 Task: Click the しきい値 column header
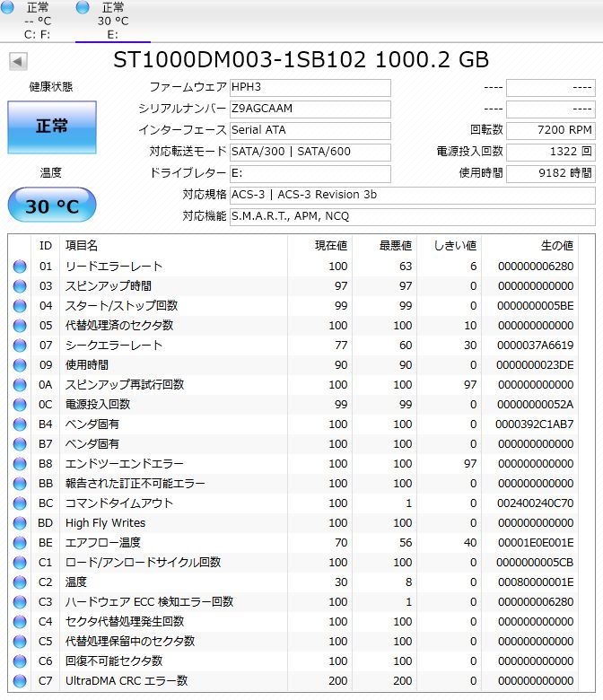[455, 246]
